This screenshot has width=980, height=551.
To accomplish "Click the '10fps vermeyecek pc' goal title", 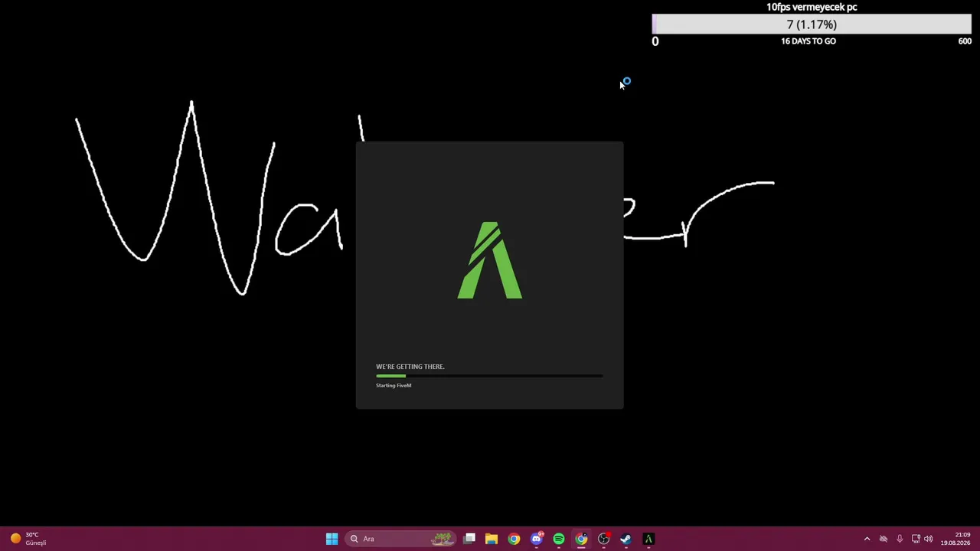I will (812, 7).
